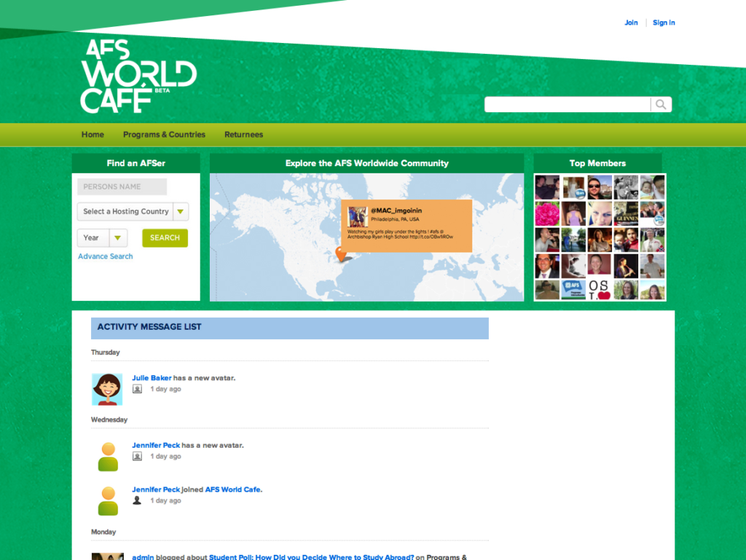Image resolution: width=746 pixels, height=560 pixels.
Task: Open the Returnees menu item
Action: pos(243,135)
